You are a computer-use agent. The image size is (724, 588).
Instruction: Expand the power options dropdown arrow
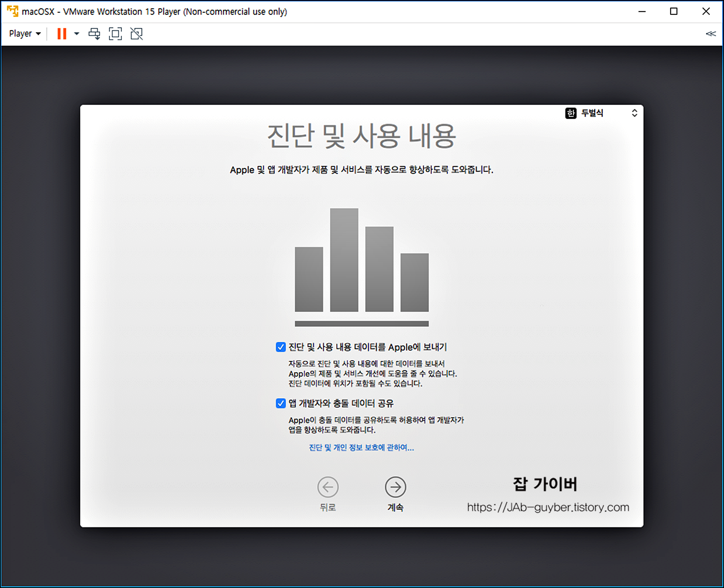point(76,34)
